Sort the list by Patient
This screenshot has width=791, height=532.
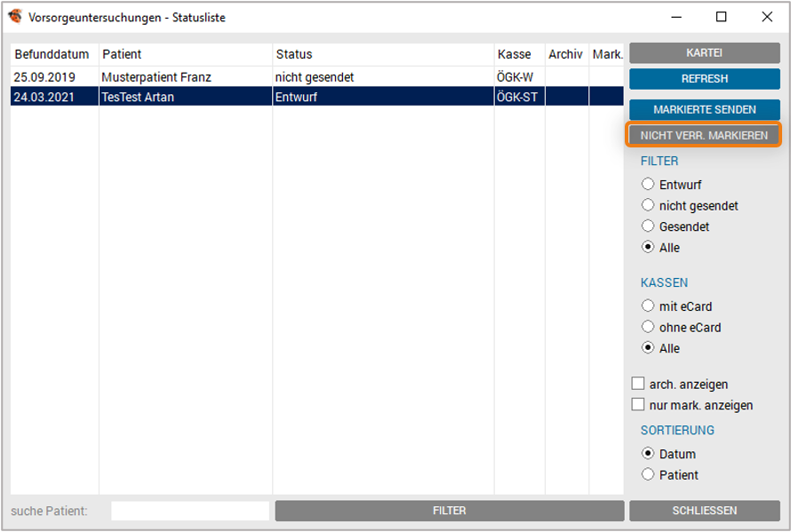648,474
